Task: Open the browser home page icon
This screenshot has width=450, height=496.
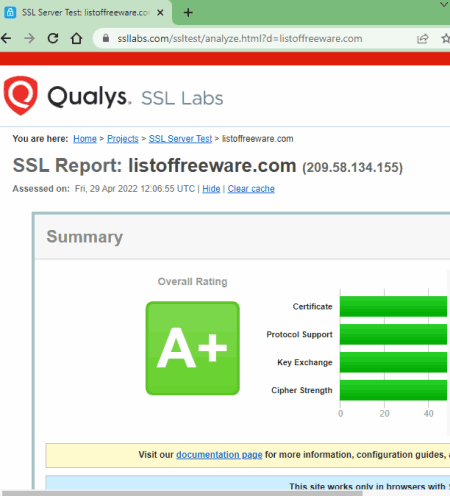Action: (x=76, y=39)
